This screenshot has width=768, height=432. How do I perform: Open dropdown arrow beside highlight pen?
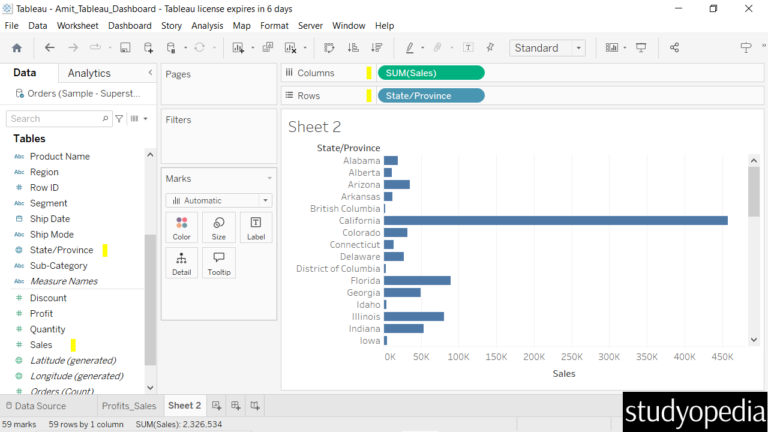coord(423,48)
